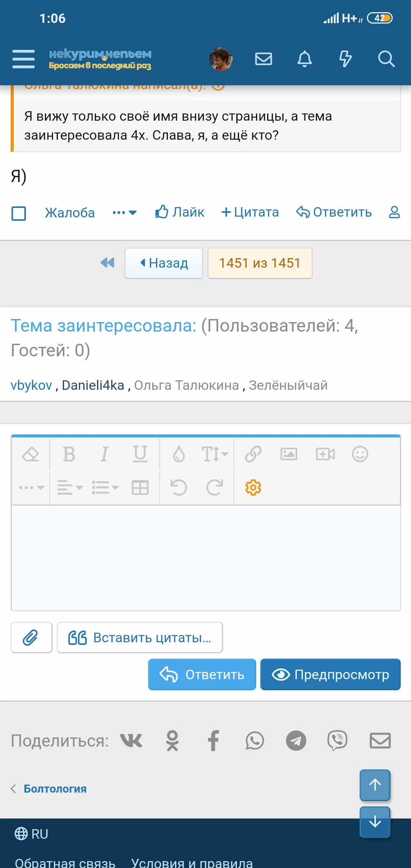Share thread via WhatsApp
This screenshot has width=411, height=868.
tap(255, 740)
